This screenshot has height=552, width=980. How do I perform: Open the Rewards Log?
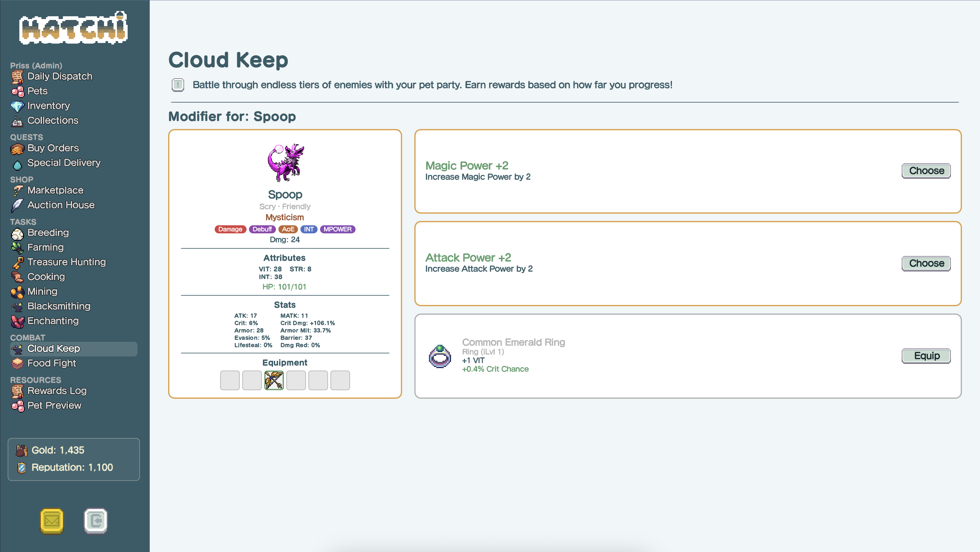57,391
